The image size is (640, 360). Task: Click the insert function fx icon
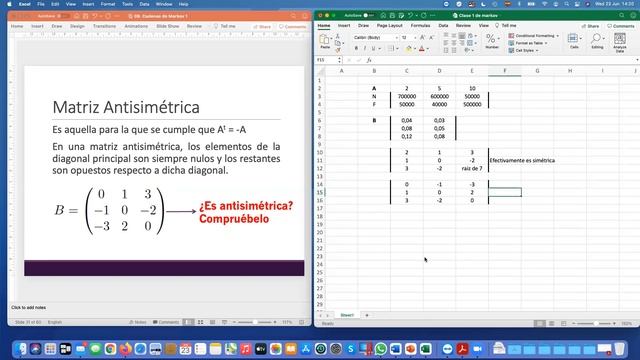369,60
